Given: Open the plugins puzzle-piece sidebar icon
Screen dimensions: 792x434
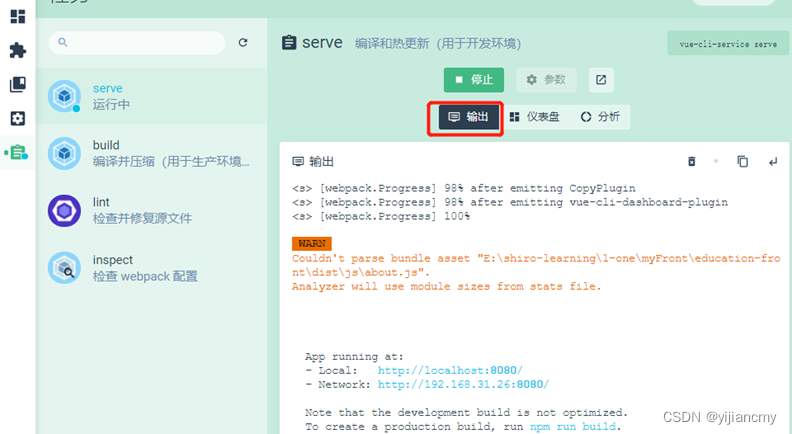Looking at the screenshot, I should (18, 50).
